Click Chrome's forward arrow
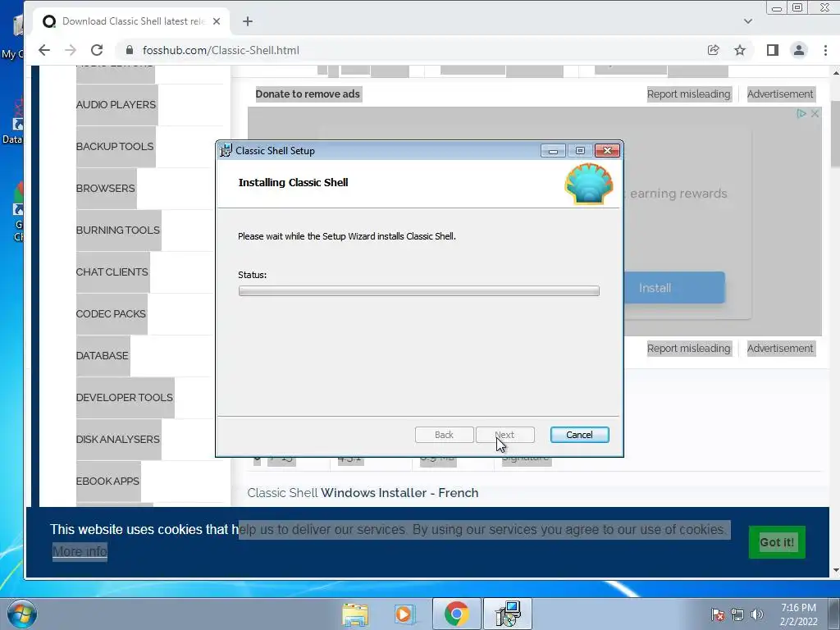Screen dimensions: 840x630 (x=71, y=50)
